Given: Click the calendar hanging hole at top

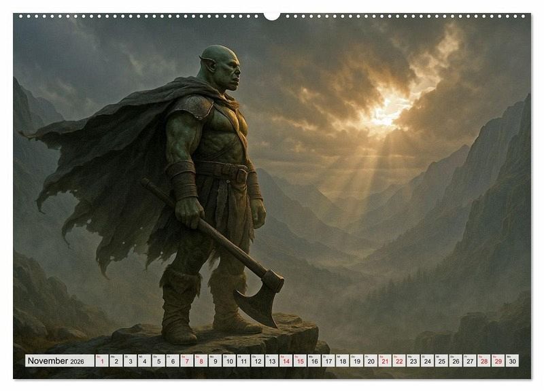Looking at the screenshot, I should tap(272, 15).
